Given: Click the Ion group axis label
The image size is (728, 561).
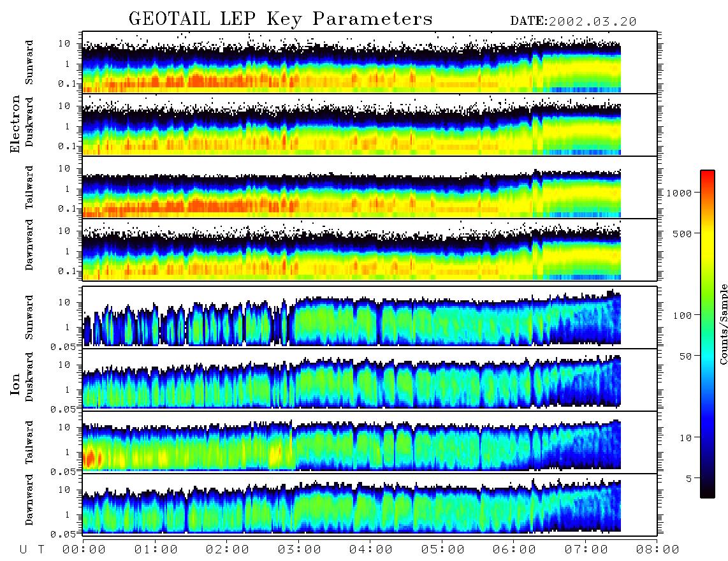Looking at the screenshot, I should click(x=15, y=384).
